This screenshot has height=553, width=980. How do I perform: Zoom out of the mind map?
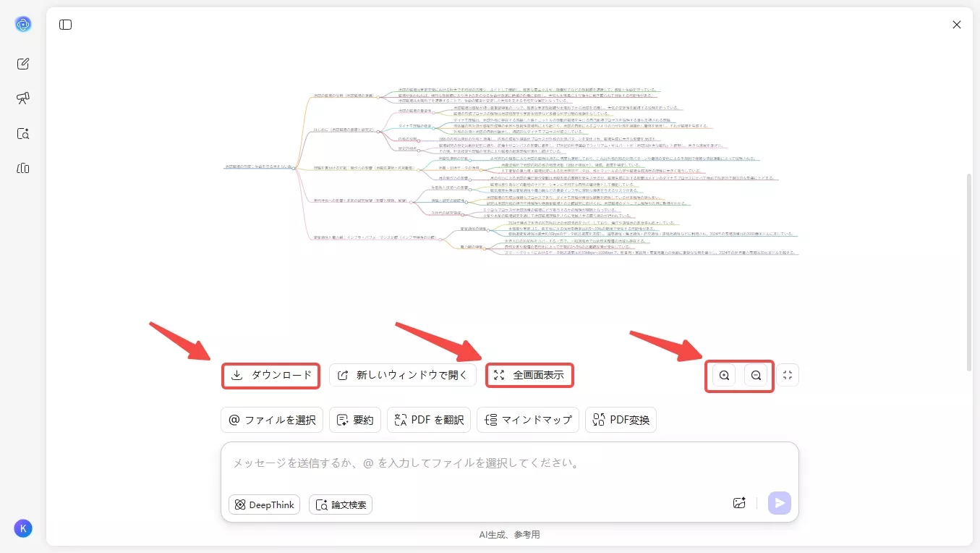[756, 375]
